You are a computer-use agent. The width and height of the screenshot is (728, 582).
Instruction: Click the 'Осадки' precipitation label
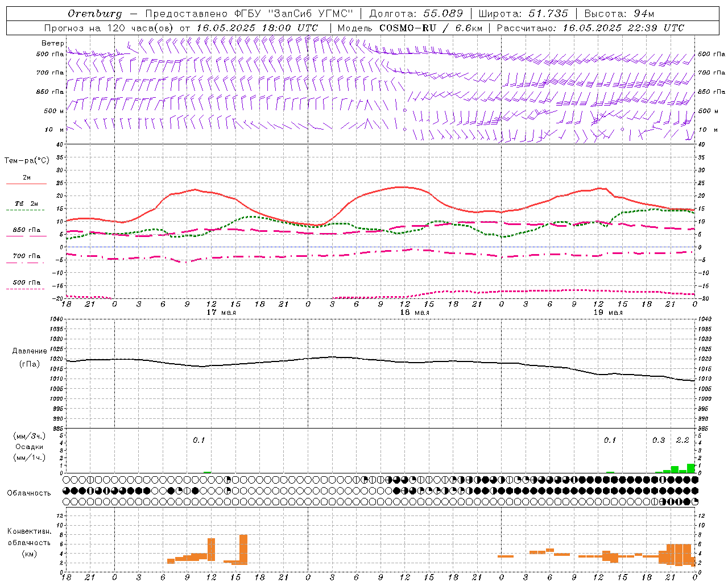click(30, 447)
